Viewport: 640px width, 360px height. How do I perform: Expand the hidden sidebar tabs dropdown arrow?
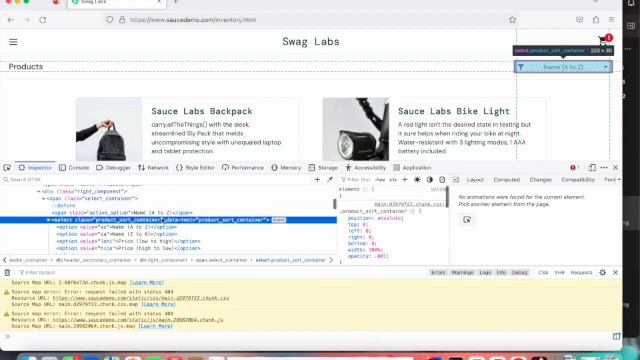pyautogui.click(x=619, y=180)
